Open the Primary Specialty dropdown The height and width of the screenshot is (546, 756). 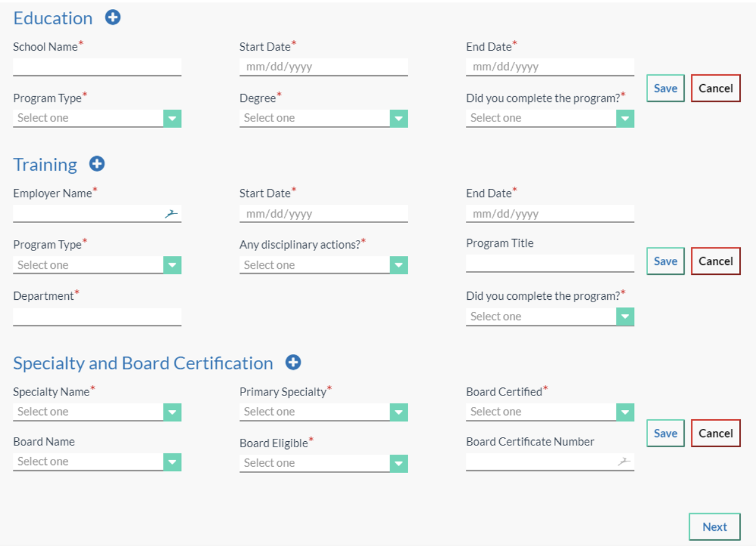(x=400, y=412)
